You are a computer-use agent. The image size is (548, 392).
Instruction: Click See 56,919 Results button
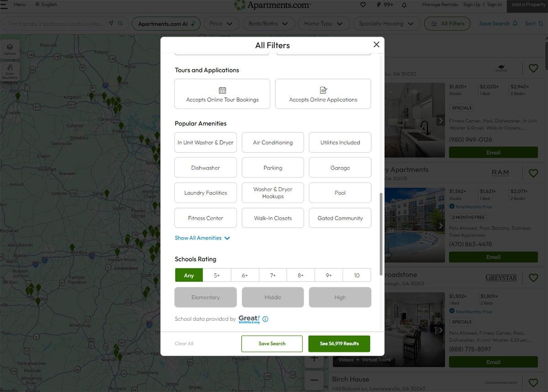pos(339,344)
